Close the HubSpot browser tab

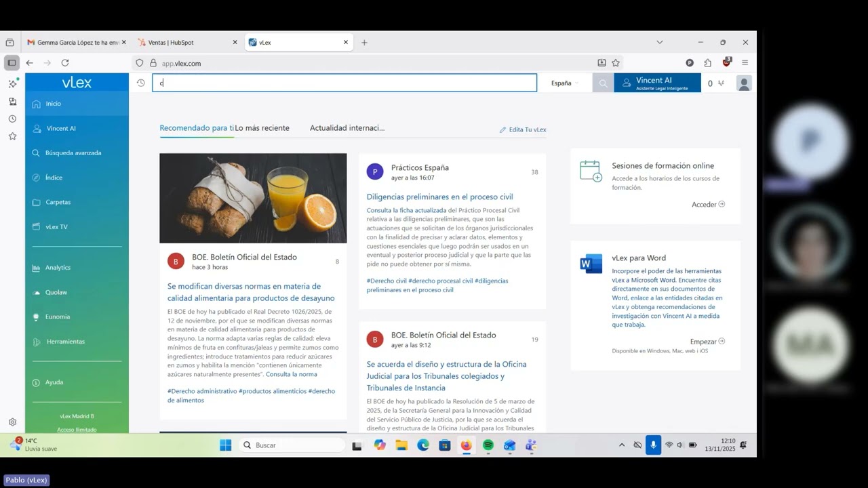pos(235,42)
